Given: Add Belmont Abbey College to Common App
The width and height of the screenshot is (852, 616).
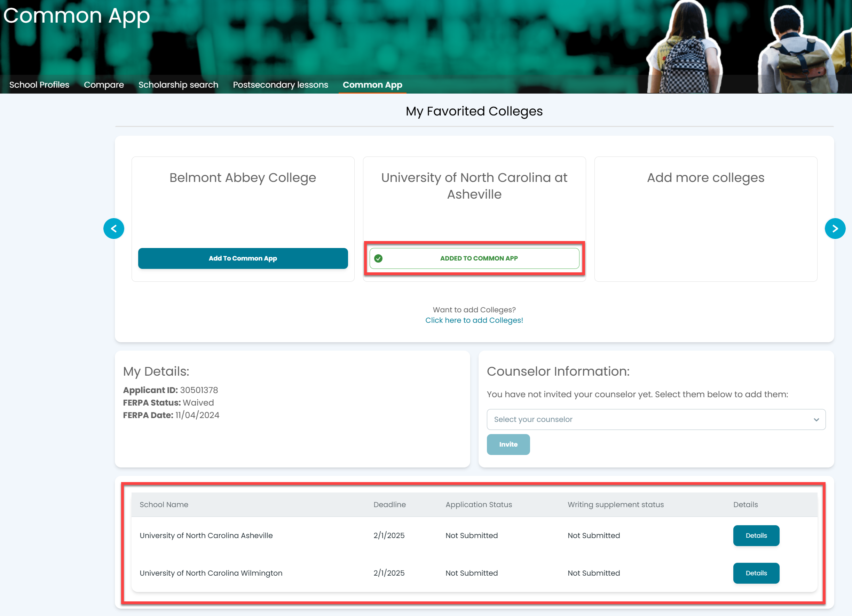Looking at the screenshot, I should [x=243, y=258].
